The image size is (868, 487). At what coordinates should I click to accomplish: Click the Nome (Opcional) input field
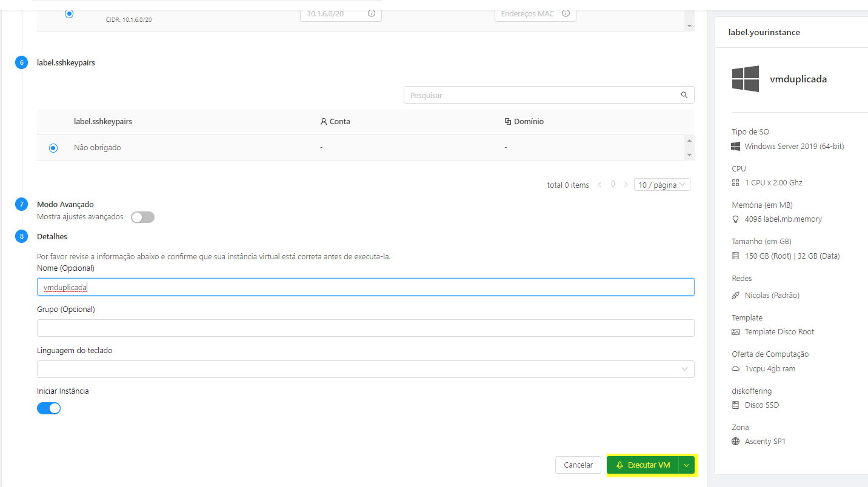tap(366, 287)
